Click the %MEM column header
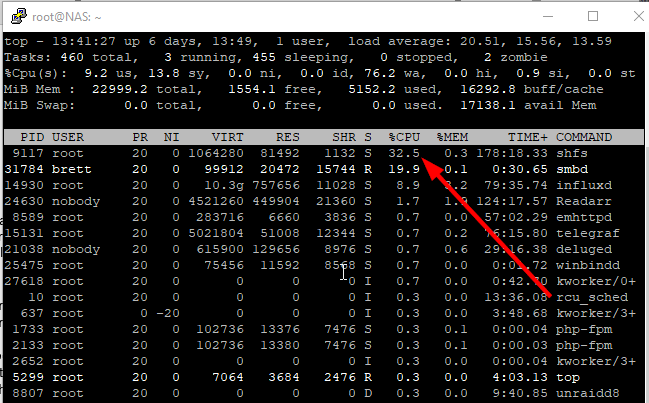Viewport: 649px width, 403px height. (452, 137)
